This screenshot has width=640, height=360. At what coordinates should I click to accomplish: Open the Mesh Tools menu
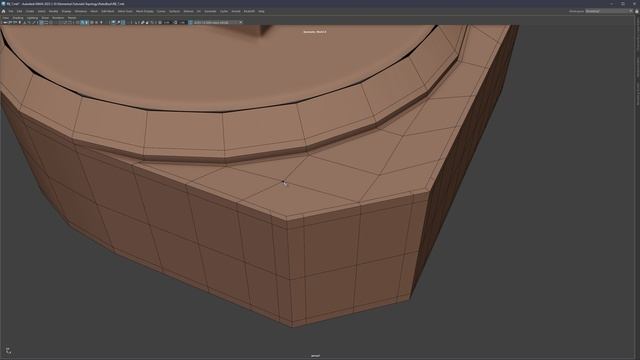125,11
